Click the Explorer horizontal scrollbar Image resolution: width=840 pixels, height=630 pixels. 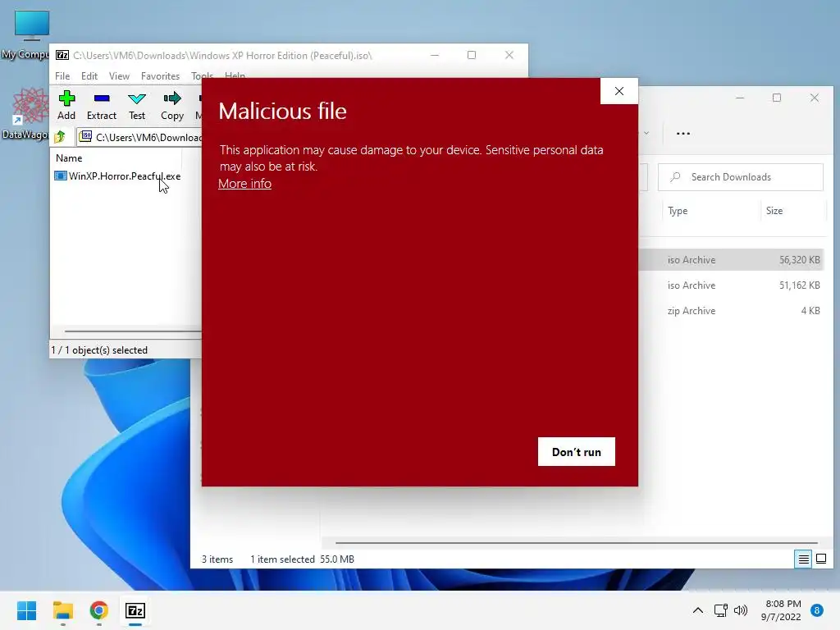576,543
